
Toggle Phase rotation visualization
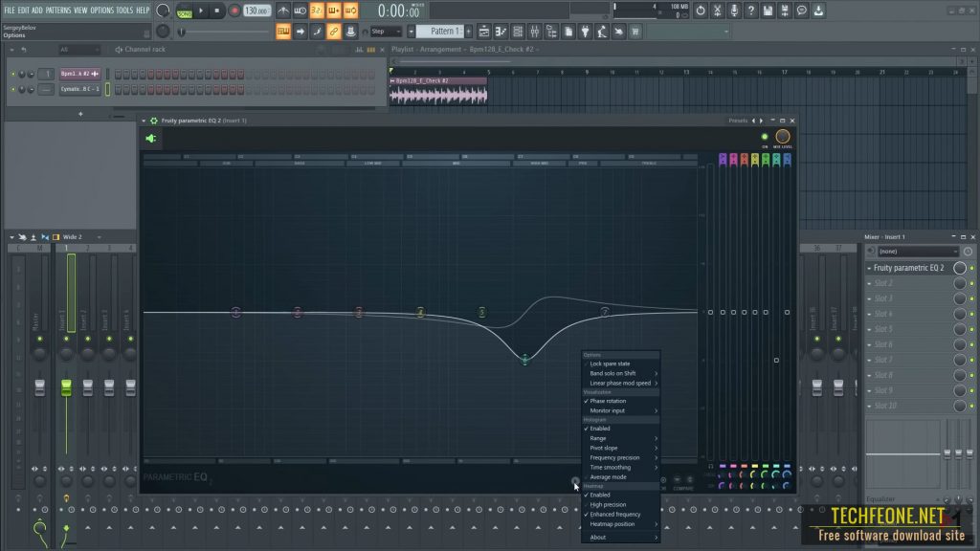pyautogui.click(x=620, y=401)
